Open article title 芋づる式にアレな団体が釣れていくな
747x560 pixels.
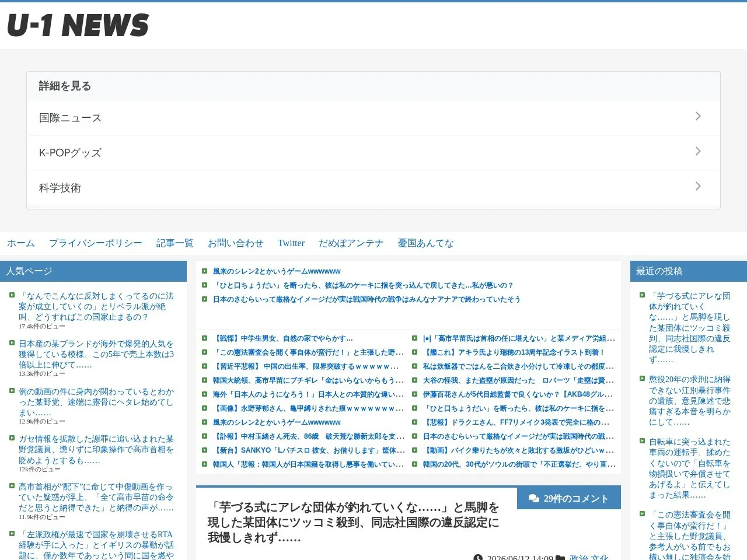[x=354, y=522]
